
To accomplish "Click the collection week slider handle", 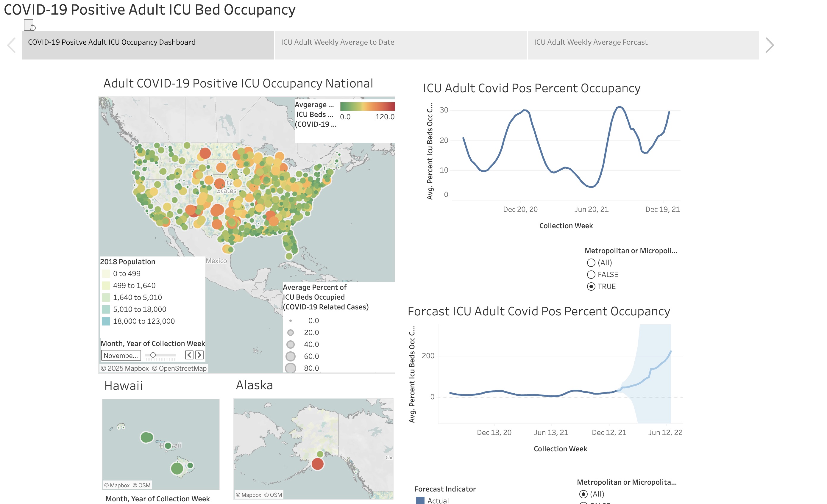I will tap(153, 355).
